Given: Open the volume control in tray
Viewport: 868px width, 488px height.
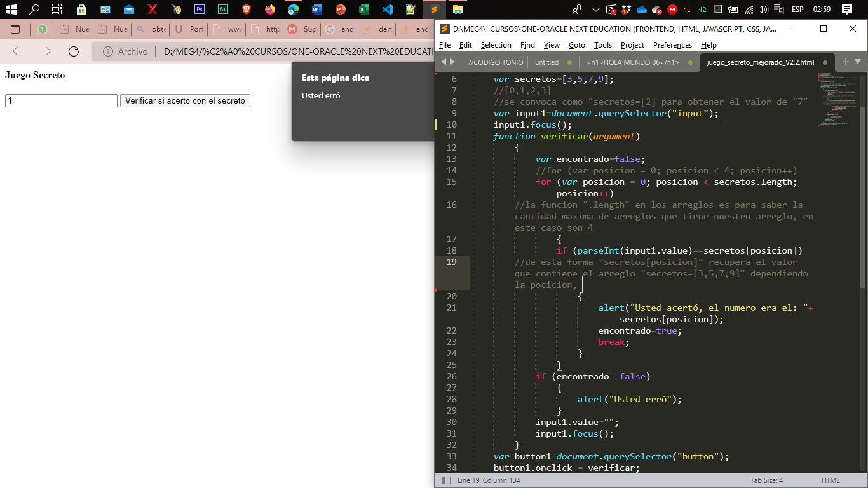Looking at the screenshot, I should click(x=763, y=10).
